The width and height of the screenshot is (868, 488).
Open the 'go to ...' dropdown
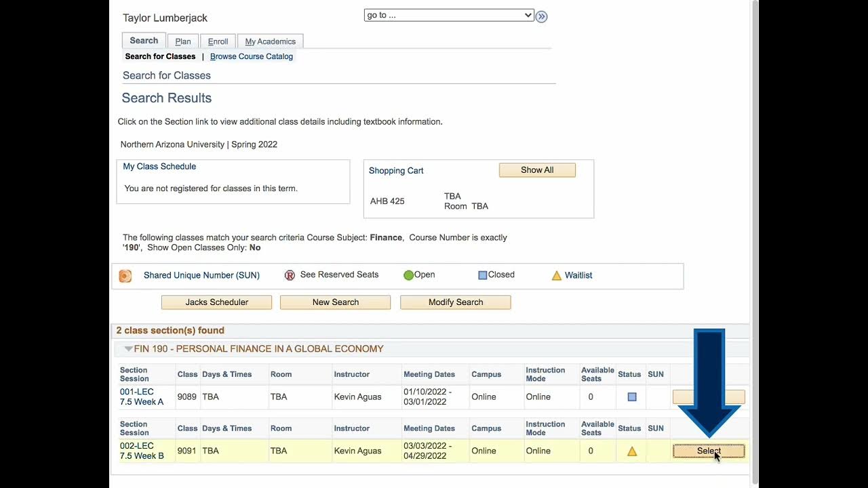coord(449,15)
